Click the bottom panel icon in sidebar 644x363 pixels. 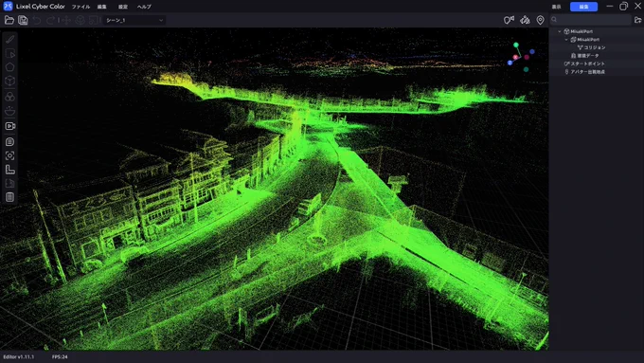pos(10,197)
